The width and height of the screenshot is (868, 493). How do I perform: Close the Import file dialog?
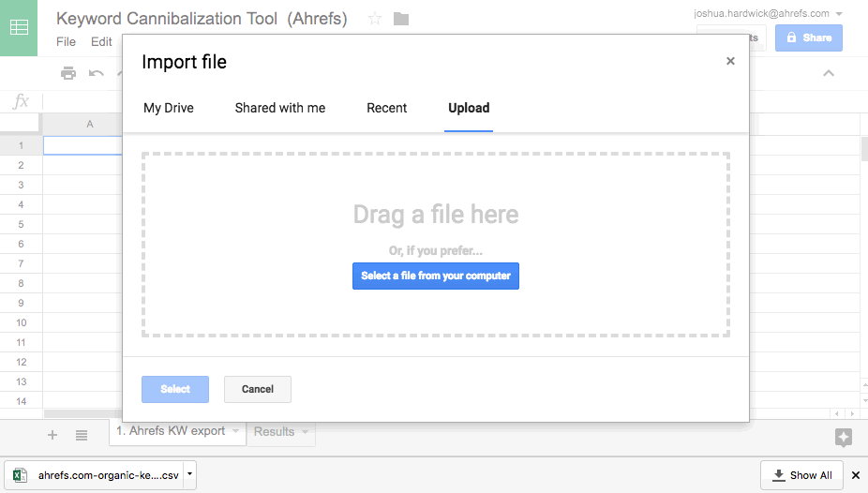tap(730, 62)
